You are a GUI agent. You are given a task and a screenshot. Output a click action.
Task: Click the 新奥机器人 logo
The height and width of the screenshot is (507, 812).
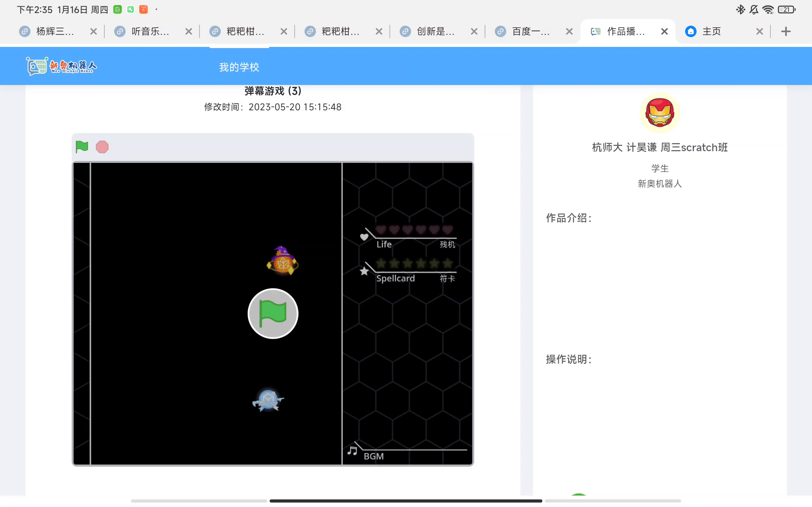(x=62, y=66)
